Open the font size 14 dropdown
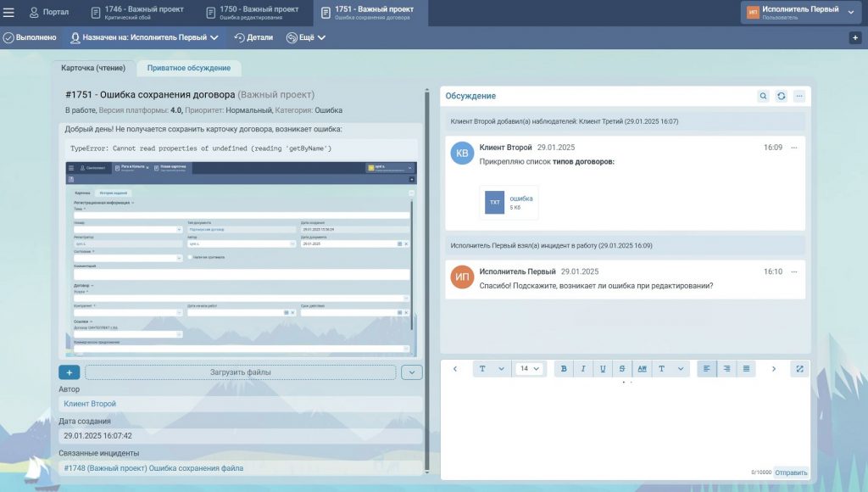868x492 pixels. [530, 369]
